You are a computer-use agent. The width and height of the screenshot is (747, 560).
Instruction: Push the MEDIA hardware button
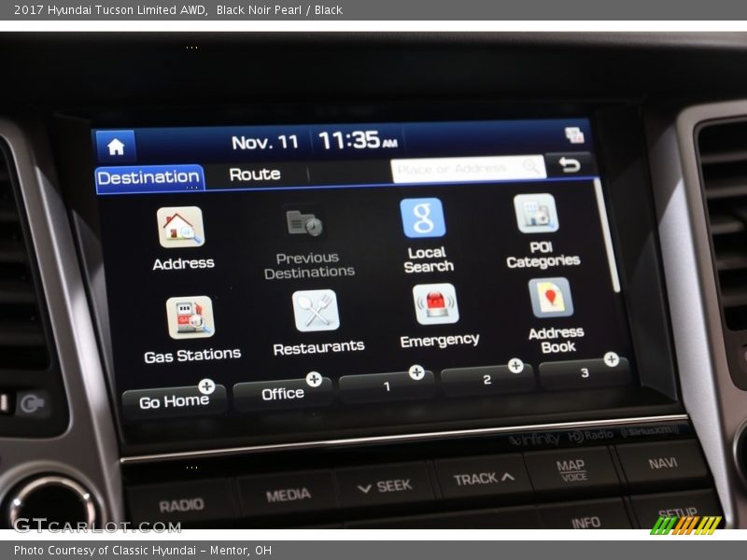pos(288,496)
